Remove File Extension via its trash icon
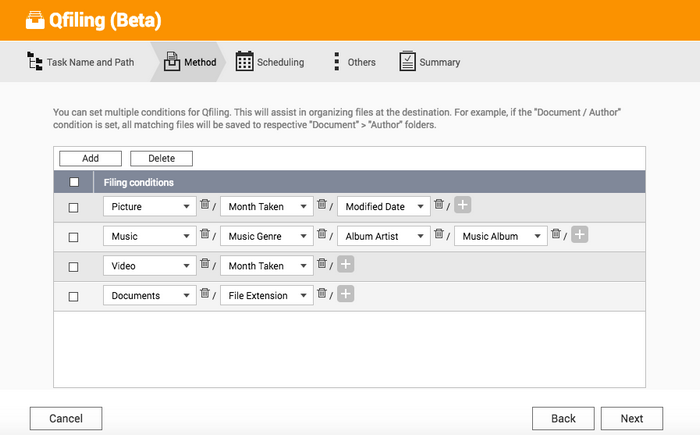The image size is (700, 435). [x=322, y=293]
